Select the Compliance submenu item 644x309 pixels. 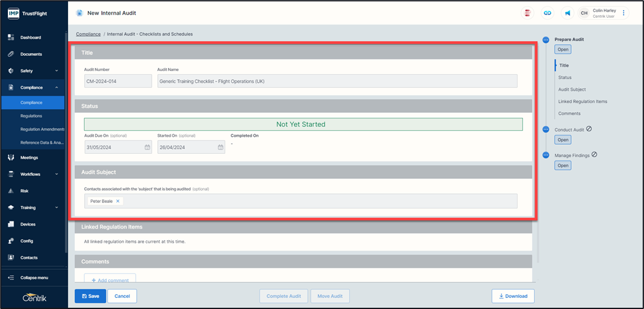33,102
